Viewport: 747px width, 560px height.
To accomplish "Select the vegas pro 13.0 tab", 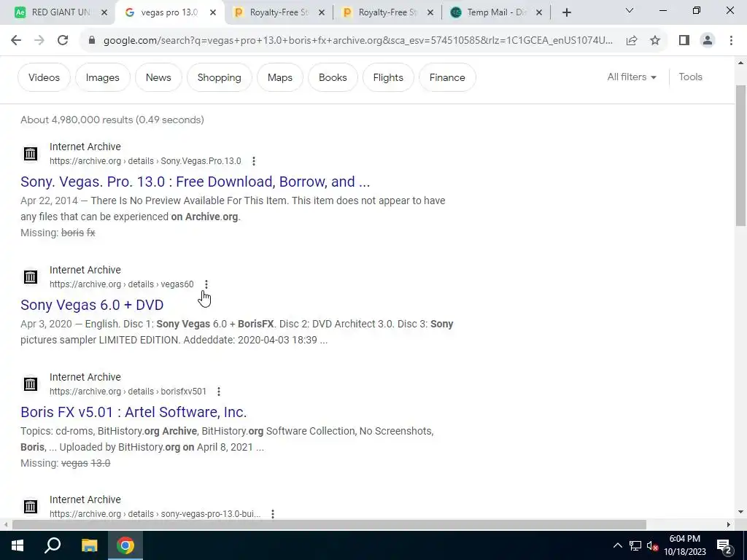I will [169, 12].
